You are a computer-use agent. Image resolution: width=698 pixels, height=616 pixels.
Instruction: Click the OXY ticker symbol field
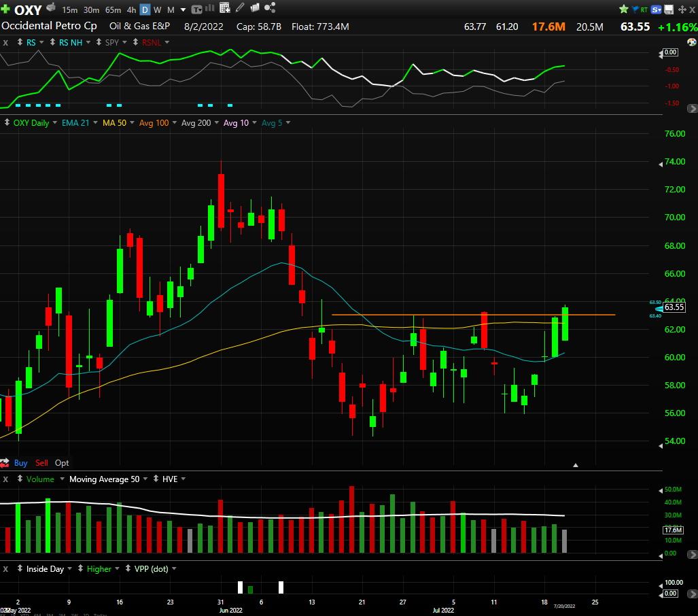tap(28, 10)
